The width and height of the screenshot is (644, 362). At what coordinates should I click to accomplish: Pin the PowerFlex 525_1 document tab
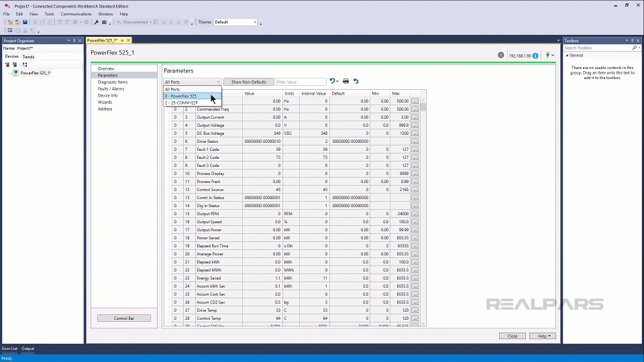point(122,40)
